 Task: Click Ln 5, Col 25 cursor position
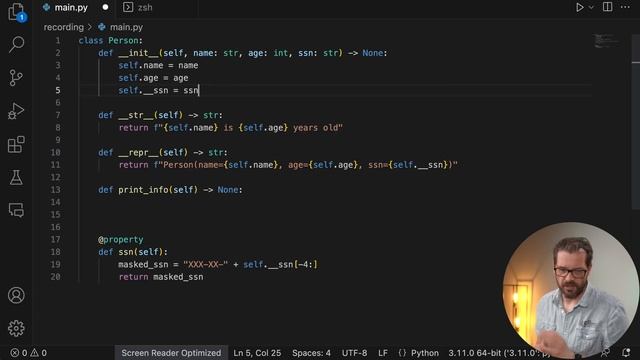tap(257, 353)
